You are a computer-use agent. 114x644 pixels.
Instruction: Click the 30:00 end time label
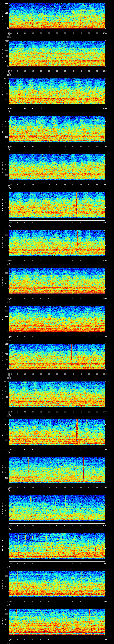click(105, 525)
